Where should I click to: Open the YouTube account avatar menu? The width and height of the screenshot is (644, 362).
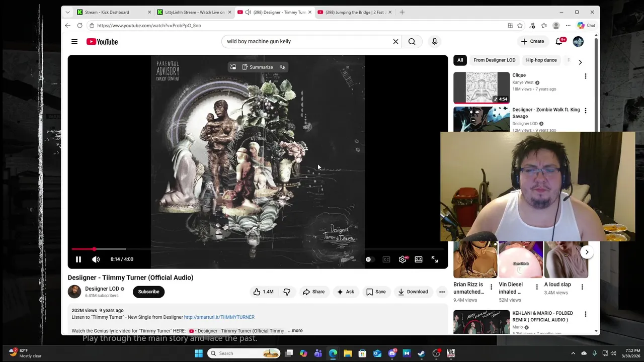(578, 42)
